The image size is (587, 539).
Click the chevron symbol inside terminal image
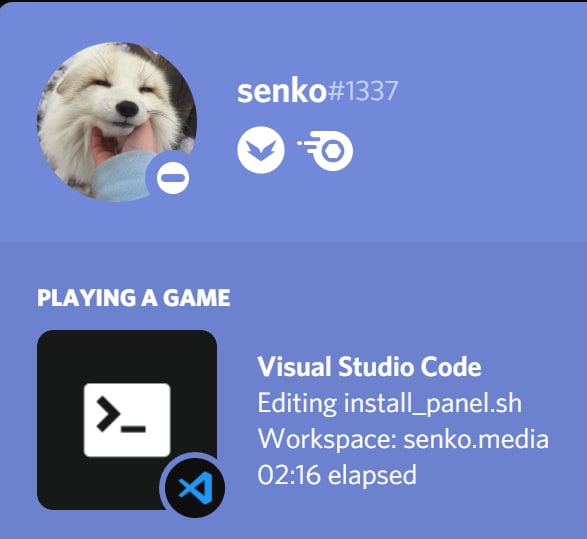(108, 414)
